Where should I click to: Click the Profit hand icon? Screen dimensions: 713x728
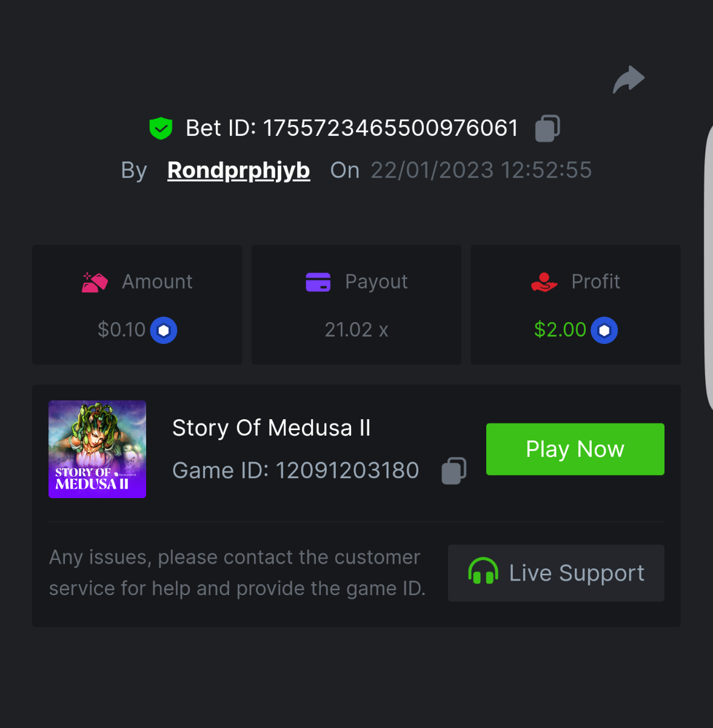[x=544, y=282]
